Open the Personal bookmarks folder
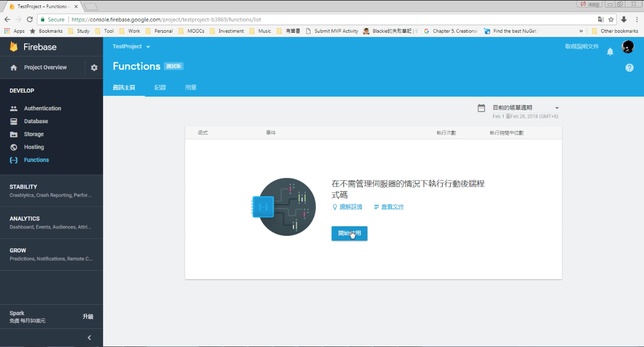This screenshot has height=347, width=644. pyautogui.click(x=158, y=31)
